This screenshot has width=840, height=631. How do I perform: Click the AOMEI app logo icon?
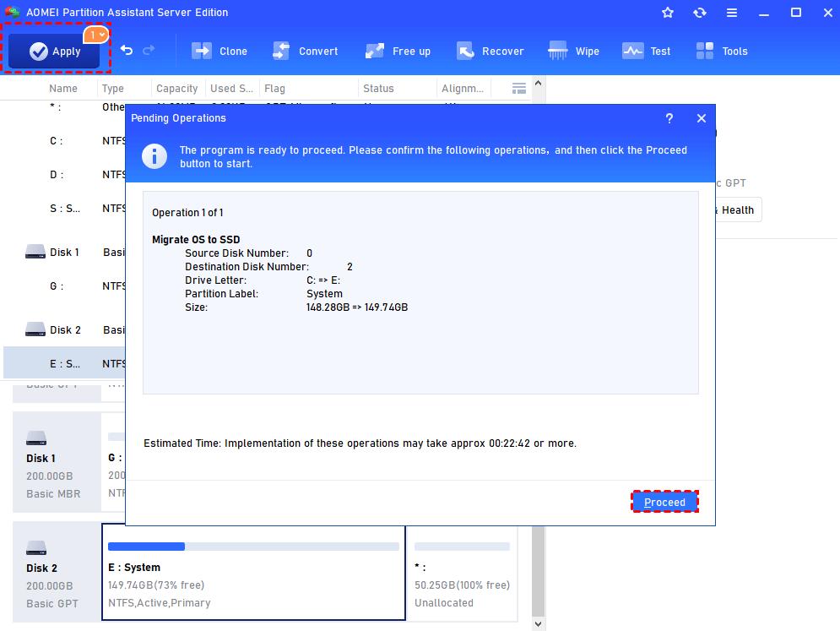click(x=13, y=13)
